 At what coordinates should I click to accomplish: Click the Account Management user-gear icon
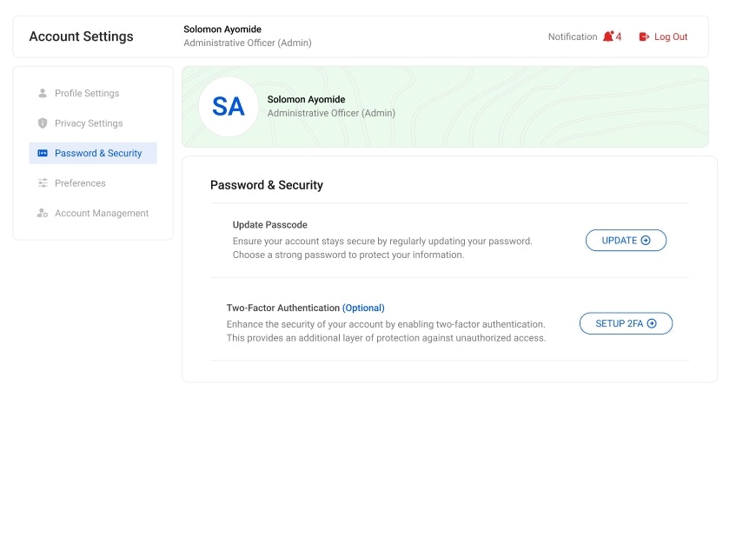click(x=43, y=213)
